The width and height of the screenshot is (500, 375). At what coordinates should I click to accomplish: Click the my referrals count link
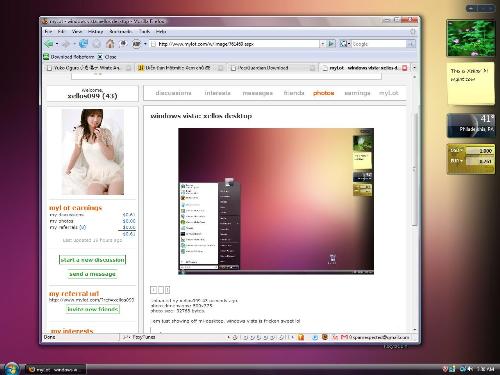[x=83, y=227]
